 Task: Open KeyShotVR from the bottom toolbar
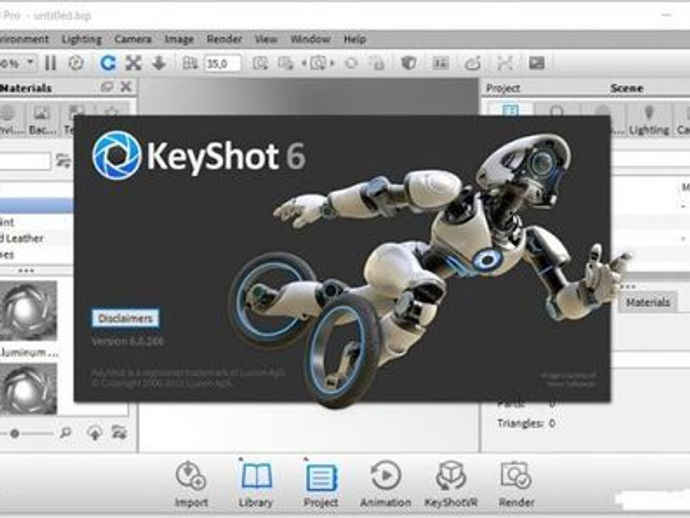(x=451, y=484)
